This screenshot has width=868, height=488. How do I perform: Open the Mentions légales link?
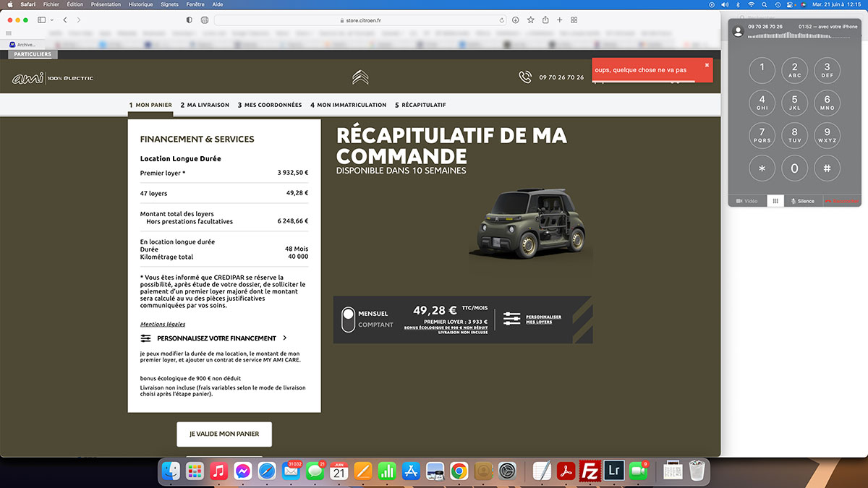pos(163,324)
